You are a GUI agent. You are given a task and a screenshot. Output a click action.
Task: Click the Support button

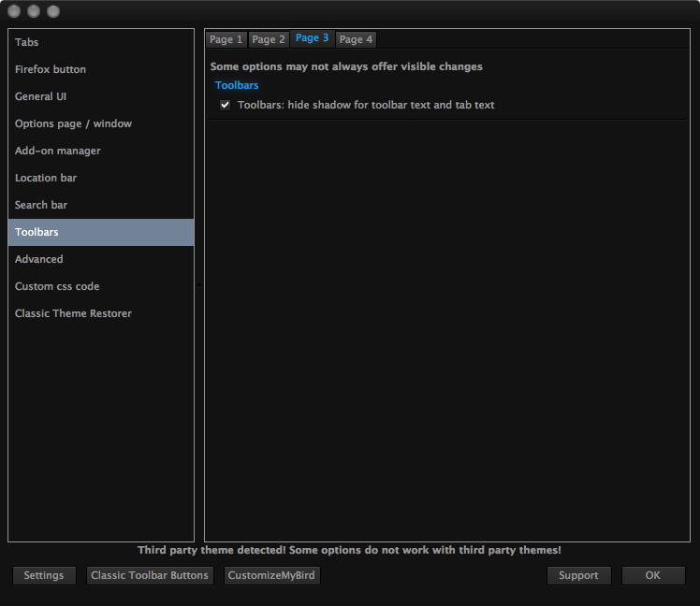(578, 576)
